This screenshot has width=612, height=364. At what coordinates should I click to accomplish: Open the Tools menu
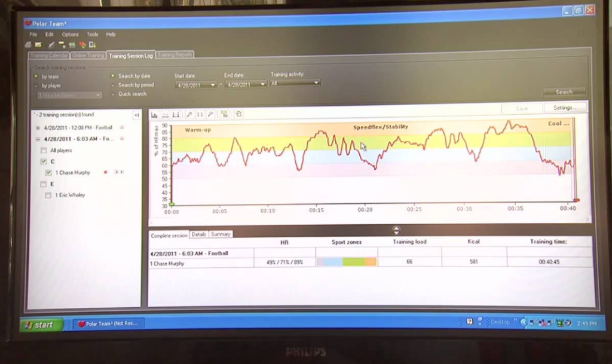tap(93, 34)
